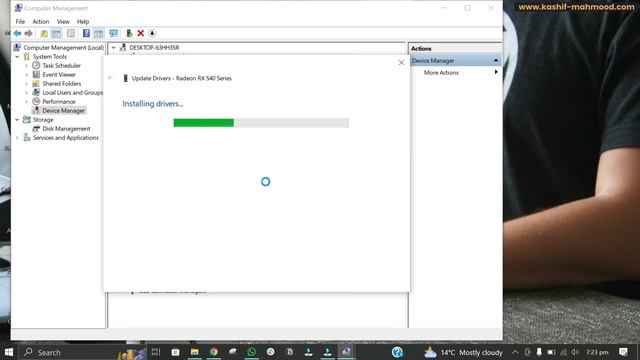640x360 pixels.
Task: Click the red X Uninstall device icon
Action: 140,33
